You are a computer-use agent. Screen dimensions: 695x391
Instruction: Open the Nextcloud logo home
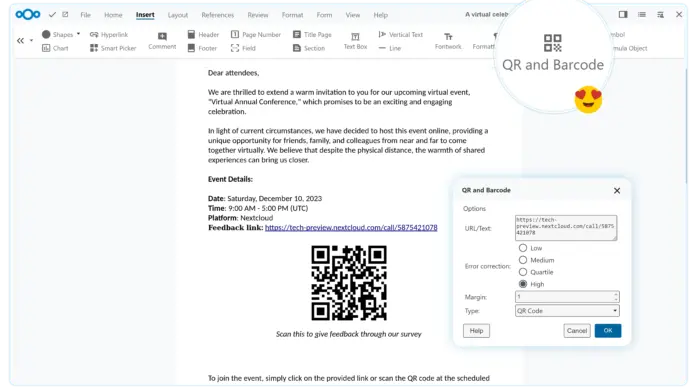click(x=27, y=15)
